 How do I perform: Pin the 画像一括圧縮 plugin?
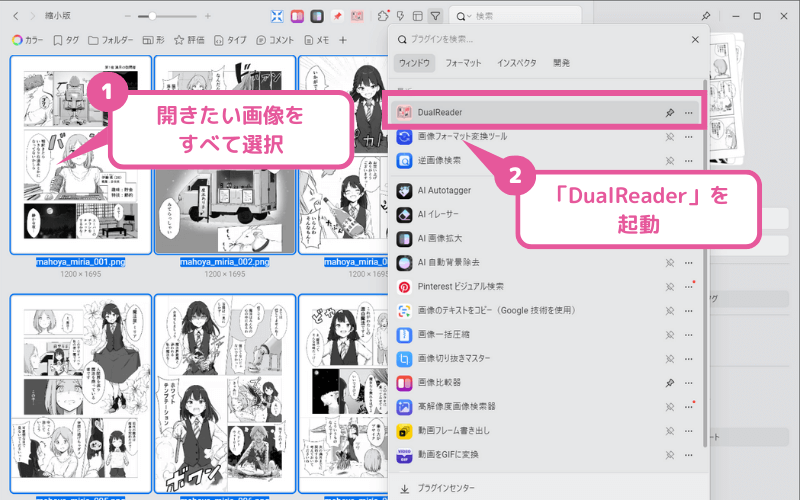tap(670, 335)
